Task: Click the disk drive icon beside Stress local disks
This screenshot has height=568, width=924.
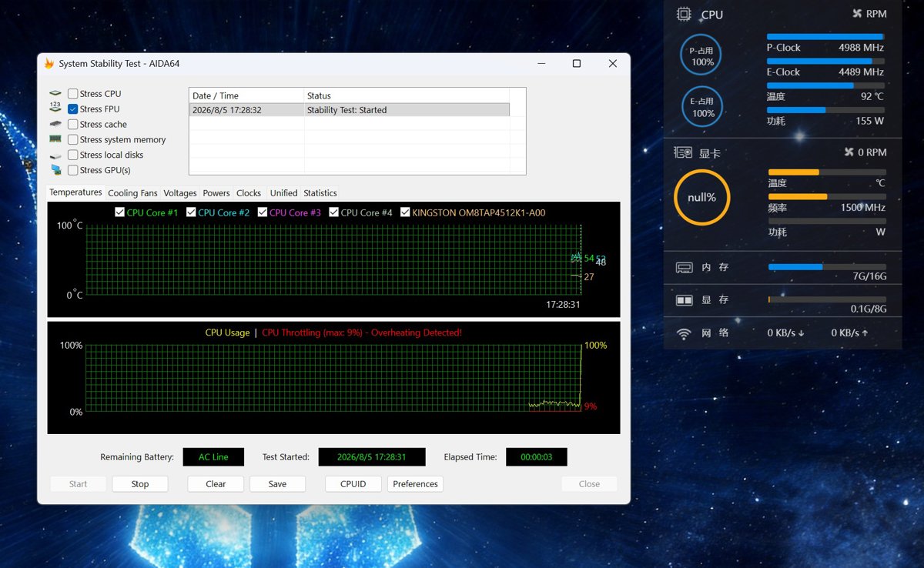Action: [x=55, y=155]
